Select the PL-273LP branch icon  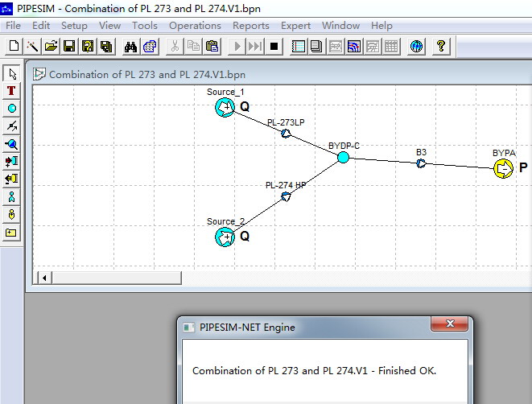[286, 134]
